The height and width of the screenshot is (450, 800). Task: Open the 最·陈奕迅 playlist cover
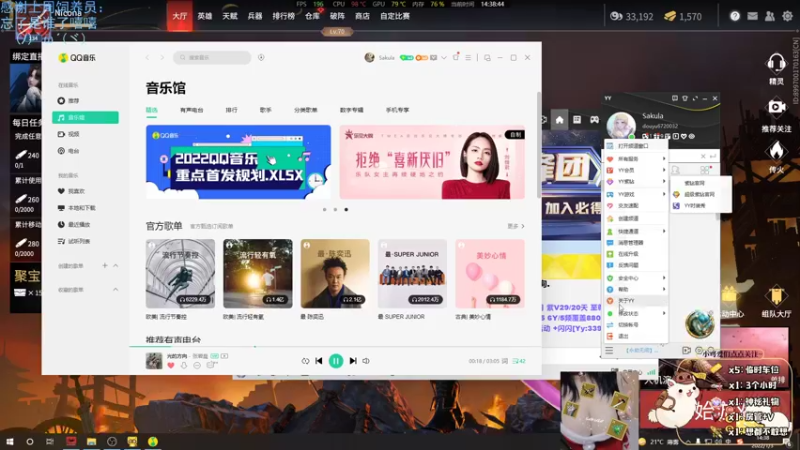(x=335, y=273)
